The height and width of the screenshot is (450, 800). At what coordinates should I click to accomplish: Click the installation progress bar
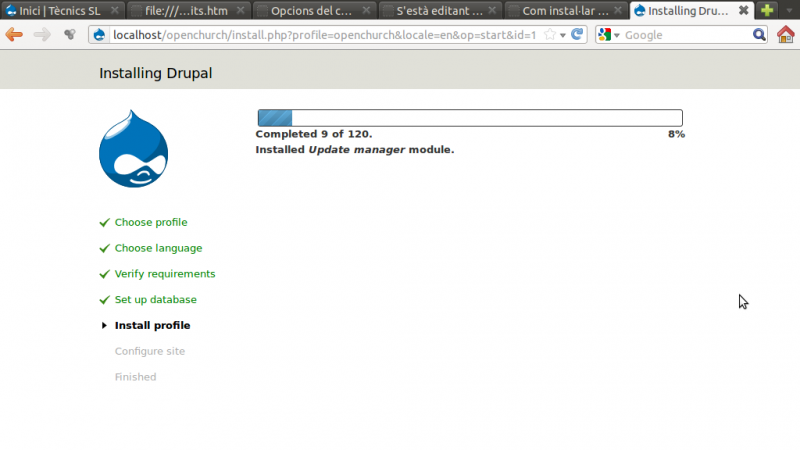pyautogui.click(x=470, y=118)
